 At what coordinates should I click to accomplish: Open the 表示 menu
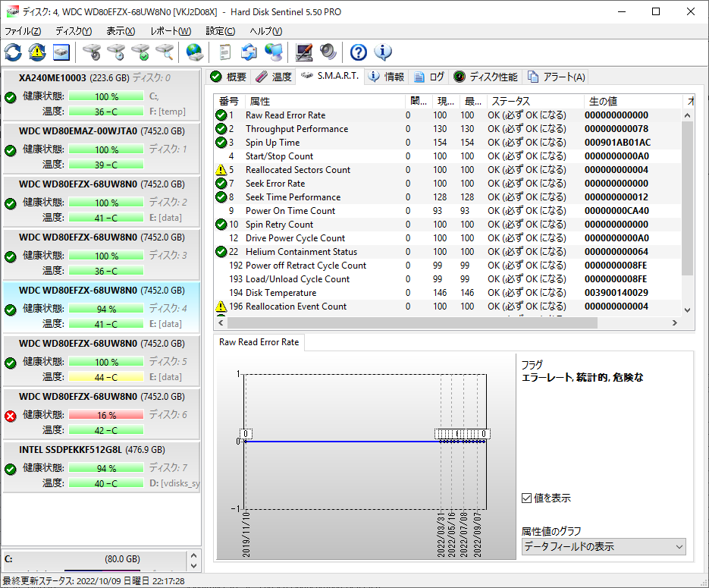point(121,31)
